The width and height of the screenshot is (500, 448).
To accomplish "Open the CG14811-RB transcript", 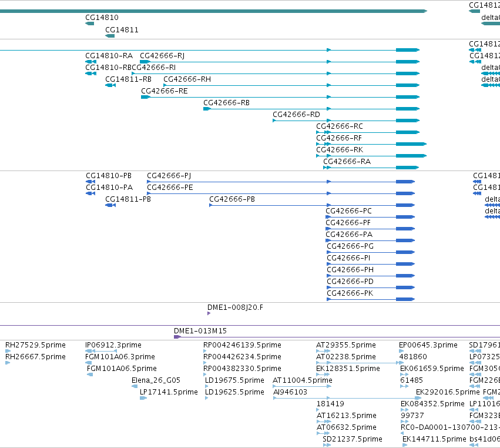I will (128, 79).
